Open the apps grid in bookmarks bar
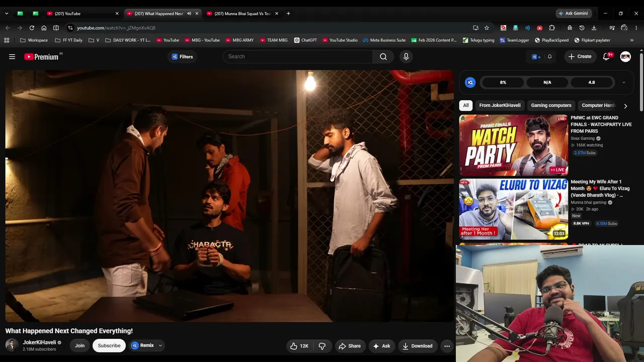This screenshot has height=362, width=644. (7, 40)
